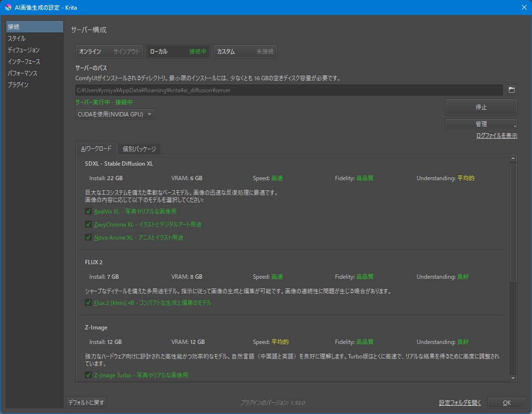Click the workload list scrollbar thumb
The width and height of the screenshot is (532, 414).
tap(513, 222)
